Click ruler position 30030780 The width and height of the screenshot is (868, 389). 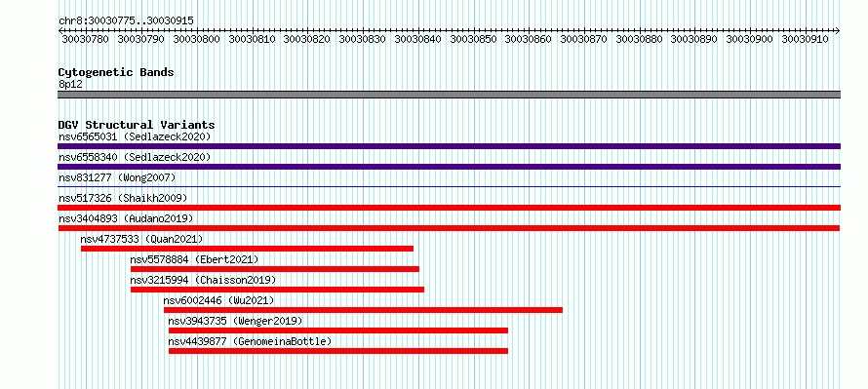86,39
